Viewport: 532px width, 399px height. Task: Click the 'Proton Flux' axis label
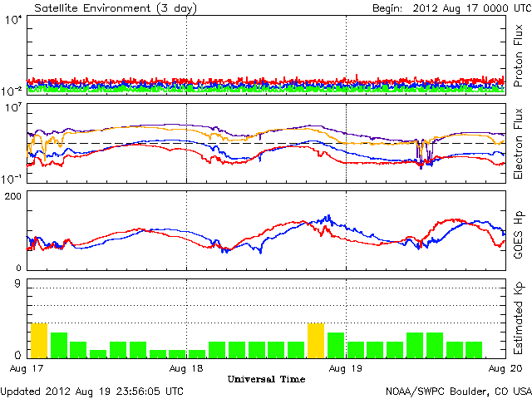pos(518,56)
